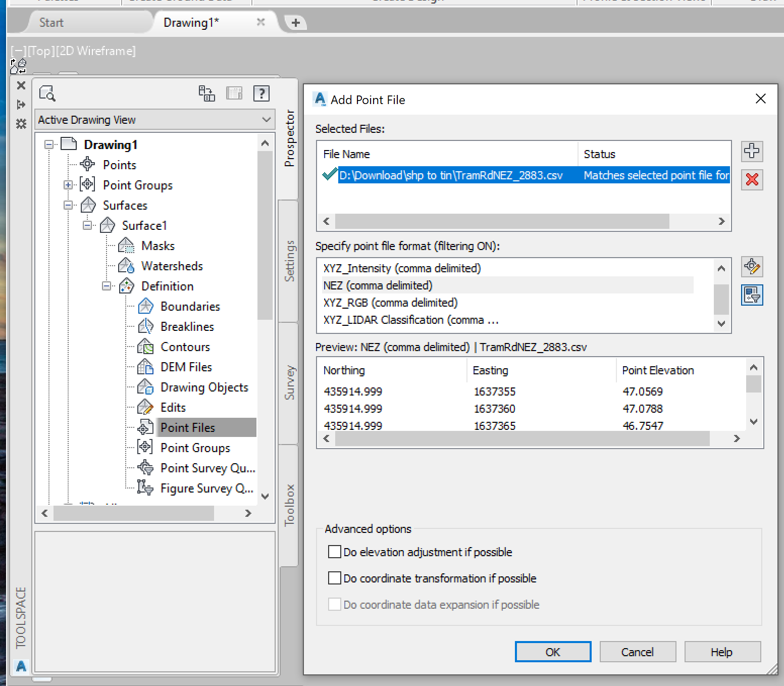Open the Active Drawing View dropdown
This screenshot has width=784, height=686.
click(x=266, y=120)
